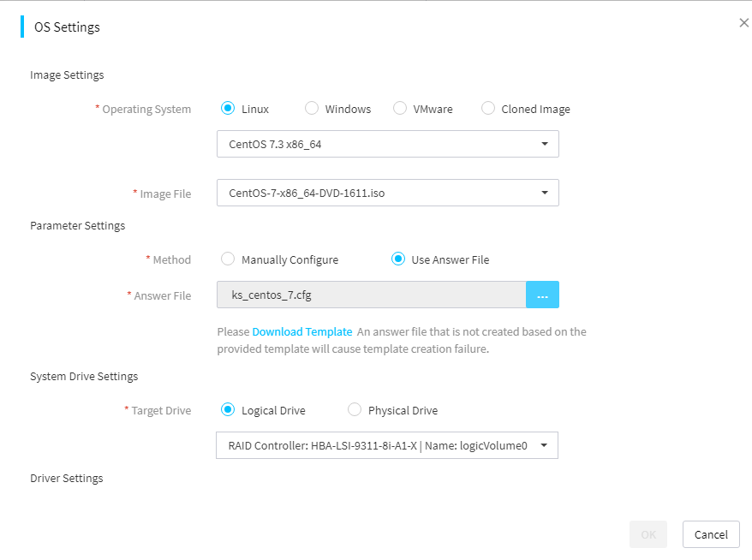Image resolution: width=752 pixels, height=560 pixels.
Task: Expand the Image File dropdown arrow
Action: (545, 193)
